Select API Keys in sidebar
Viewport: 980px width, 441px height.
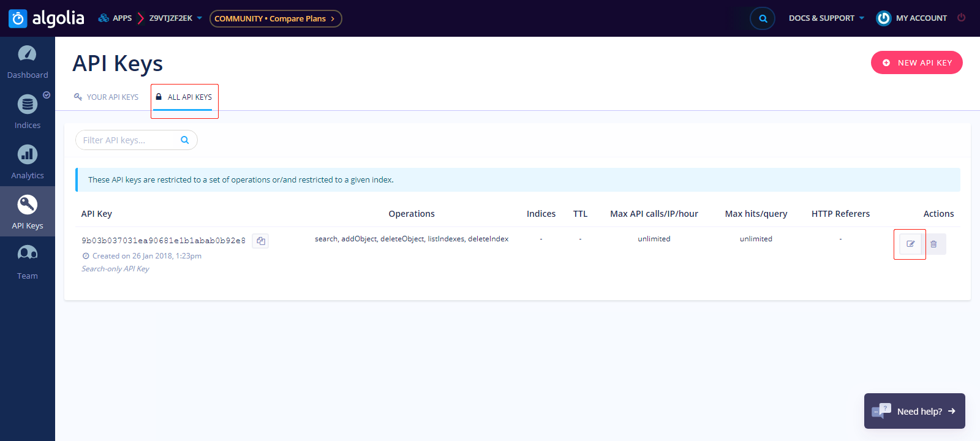28,212
